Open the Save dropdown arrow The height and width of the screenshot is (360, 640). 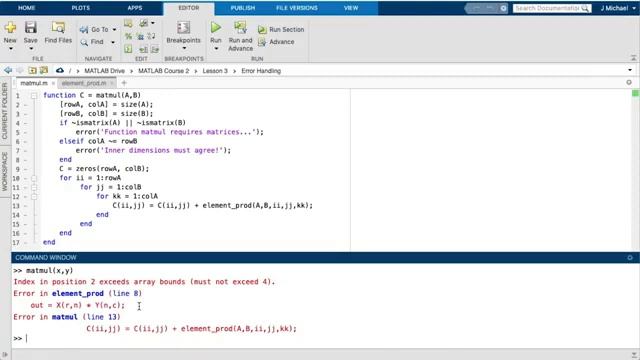pos(31,49)
